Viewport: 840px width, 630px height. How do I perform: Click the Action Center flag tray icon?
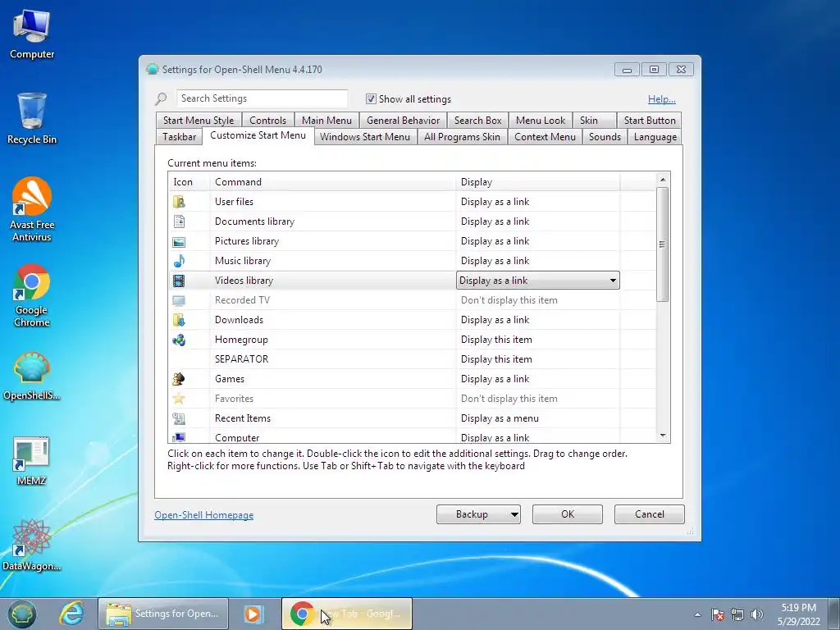coord(718,614)
